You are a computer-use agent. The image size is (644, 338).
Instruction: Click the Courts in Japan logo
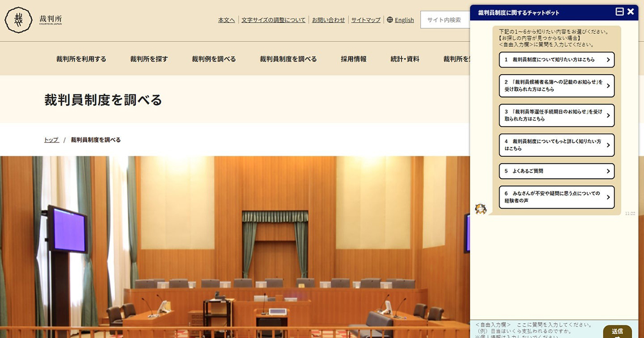coord(33,20)
